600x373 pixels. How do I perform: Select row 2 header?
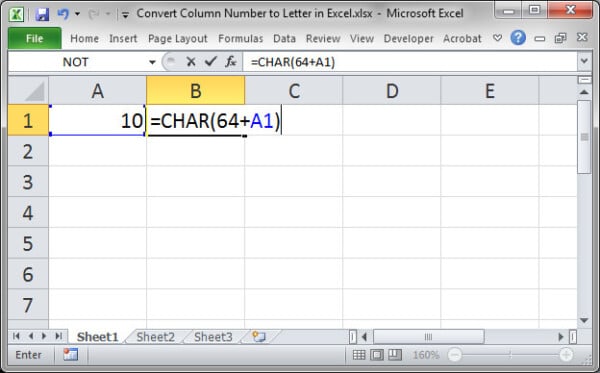[28, 151]
